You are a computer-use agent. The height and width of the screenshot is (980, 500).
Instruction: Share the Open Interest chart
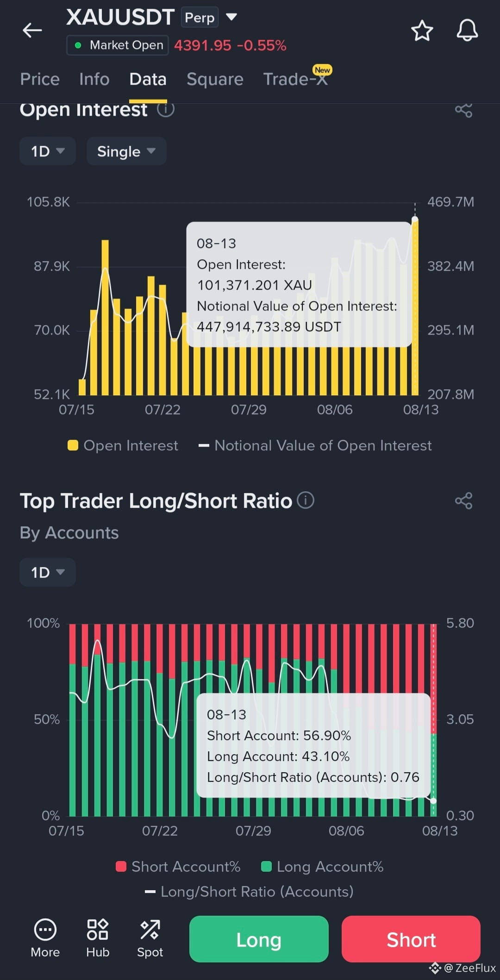463,110
